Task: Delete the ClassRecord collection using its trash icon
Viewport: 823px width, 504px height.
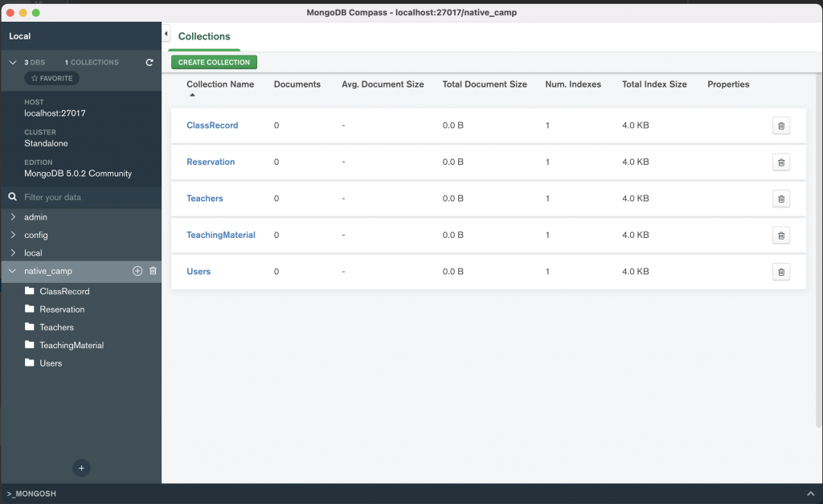Action: coord(781,125)
